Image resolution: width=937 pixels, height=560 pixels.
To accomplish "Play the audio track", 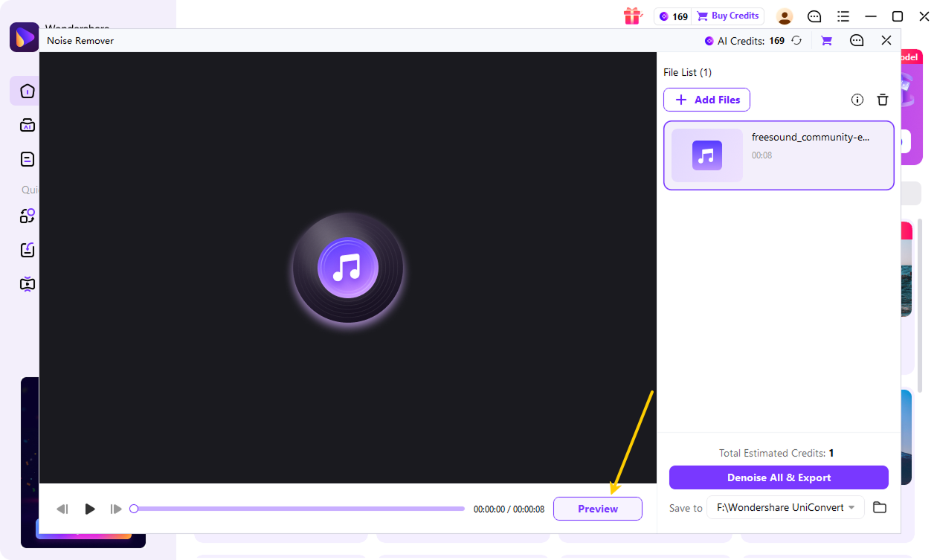I will (90, 509).
